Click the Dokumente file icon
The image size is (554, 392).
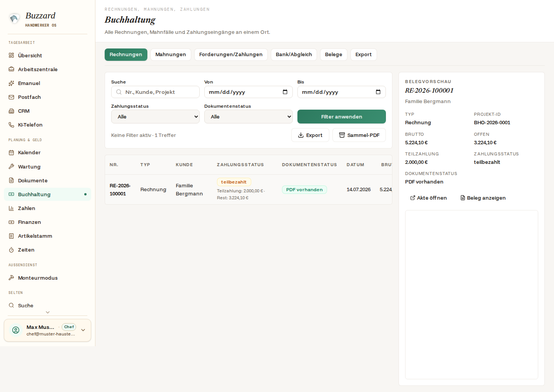(12, 180)
